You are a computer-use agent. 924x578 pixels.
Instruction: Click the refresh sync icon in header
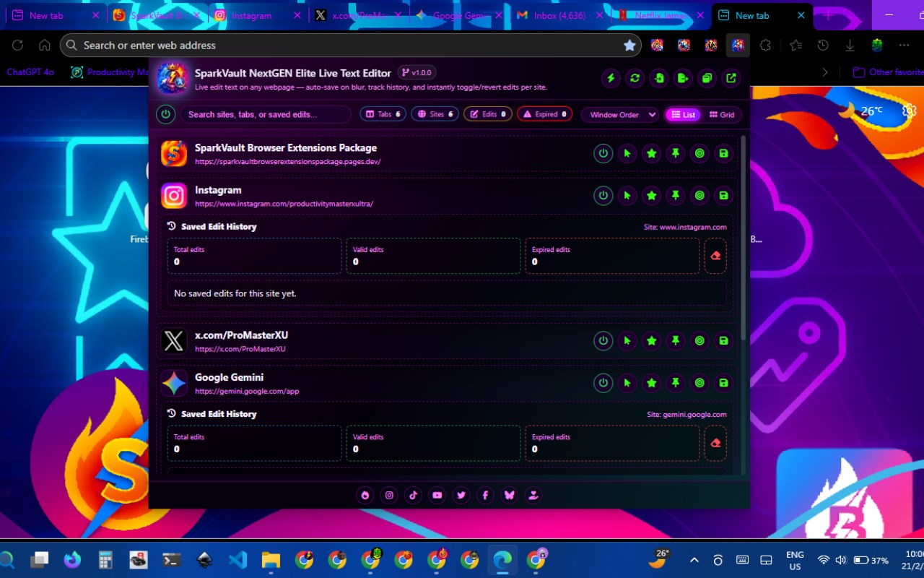635,78
